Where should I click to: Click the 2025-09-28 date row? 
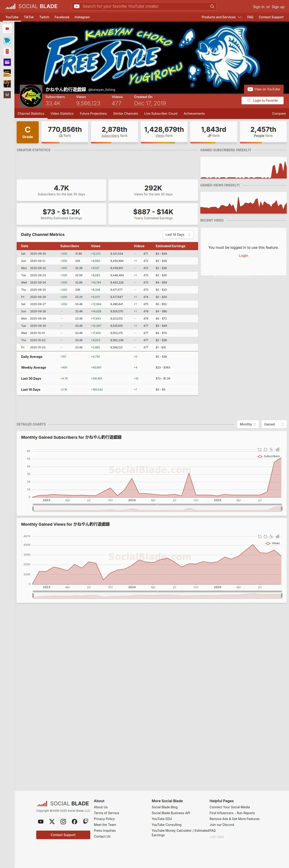click(107, 311)
